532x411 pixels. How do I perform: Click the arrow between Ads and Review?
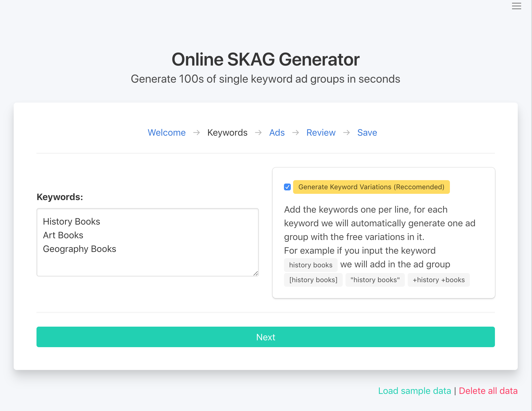pos(296,133)
